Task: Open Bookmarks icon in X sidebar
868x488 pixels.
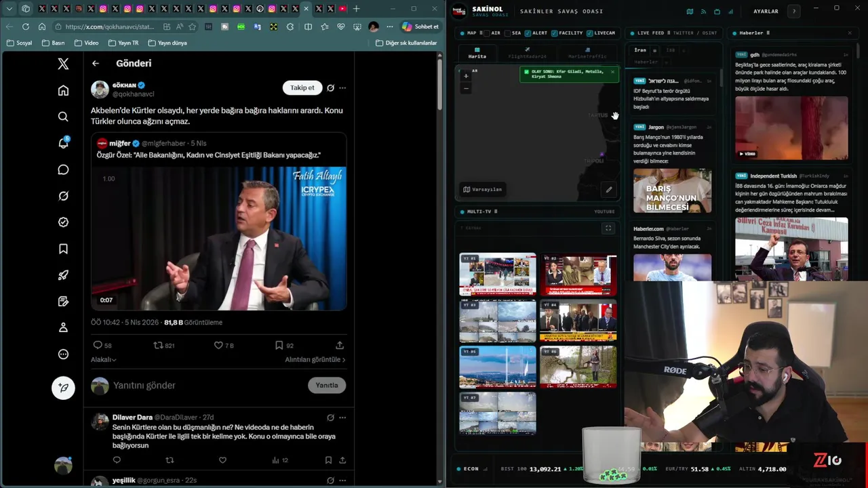Action: coord(63,249)
